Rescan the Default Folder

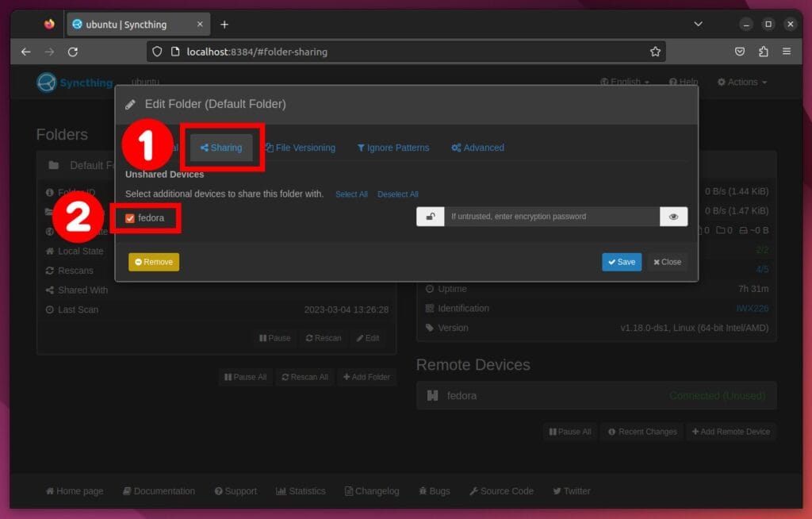tap(324, 338)
